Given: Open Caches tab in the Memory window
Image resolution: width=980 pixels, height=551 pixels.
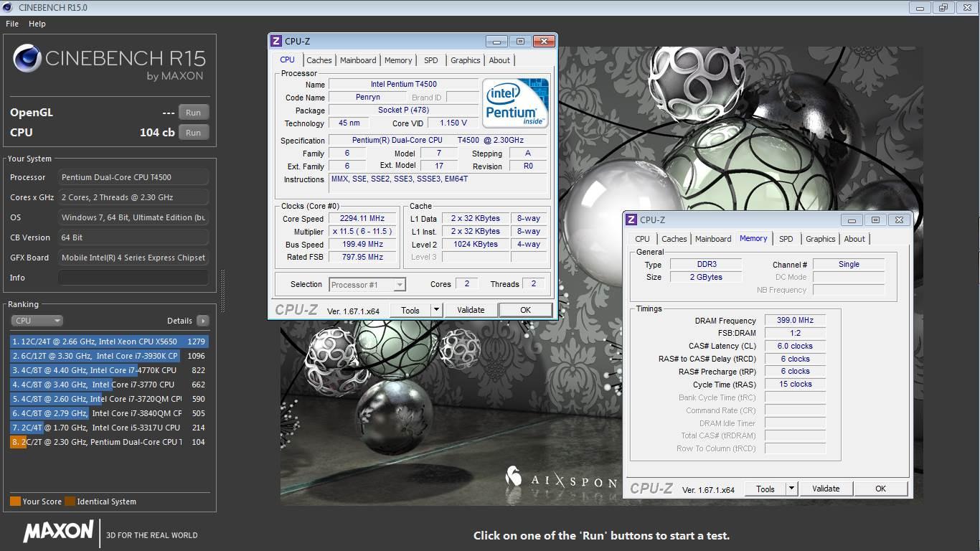Looking at the screenshot, I should (x=674, y=239).
